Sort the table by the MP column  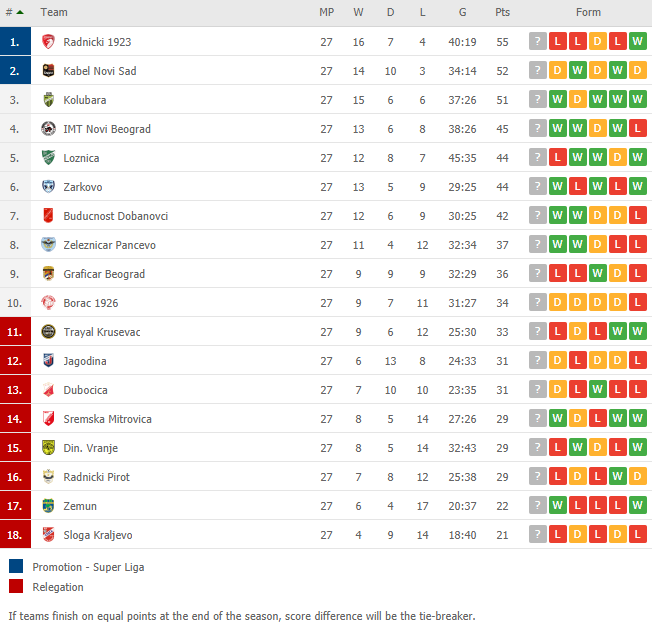[x=326, y=12]
